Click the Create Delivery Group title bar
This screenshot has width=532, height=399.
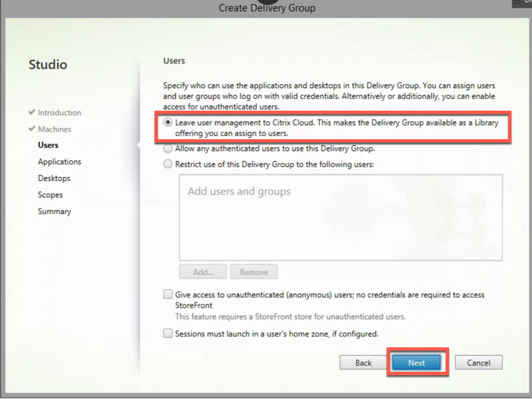tap(267, 8)
